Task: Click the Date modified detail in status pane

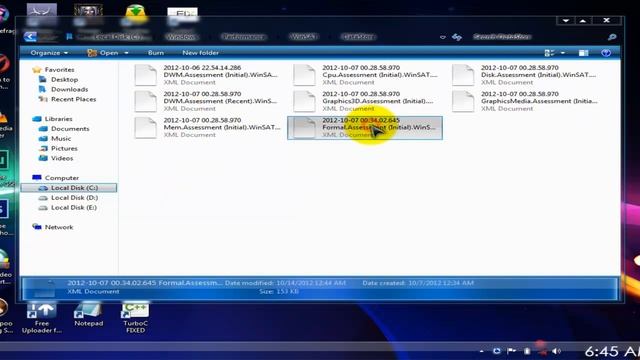Action: 285,283
